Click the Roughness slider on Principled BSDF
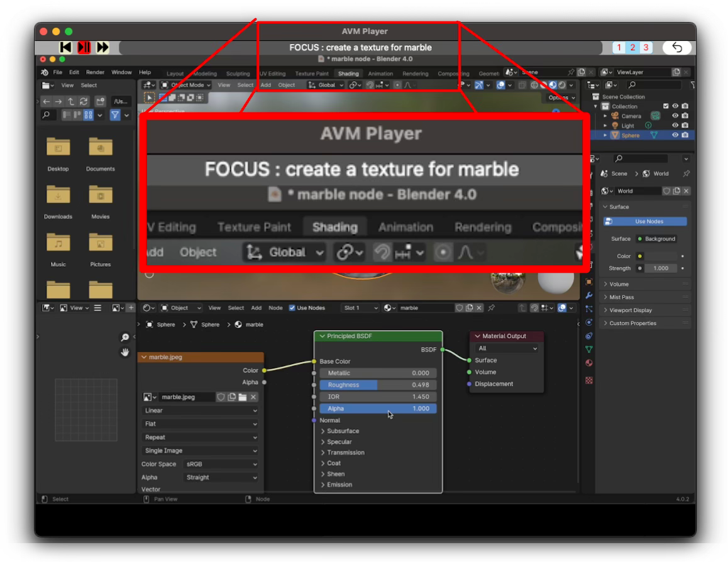This screenshot has height=562, width=728. (x=378, y=385)
